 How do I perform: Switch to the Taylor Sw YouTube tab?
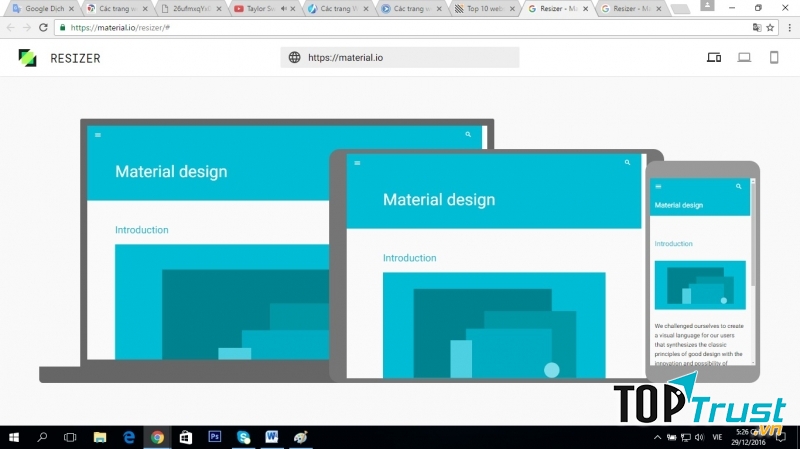pyautogui.click(x=260, y=9)
